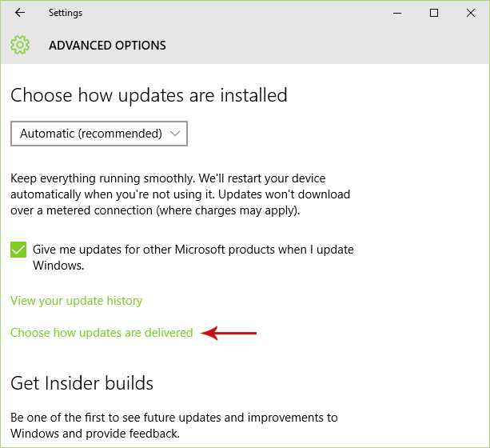Click the "Get Insider builds" heading
The height and width of the screenshot is (448, 490).
(x=82, y=383)
